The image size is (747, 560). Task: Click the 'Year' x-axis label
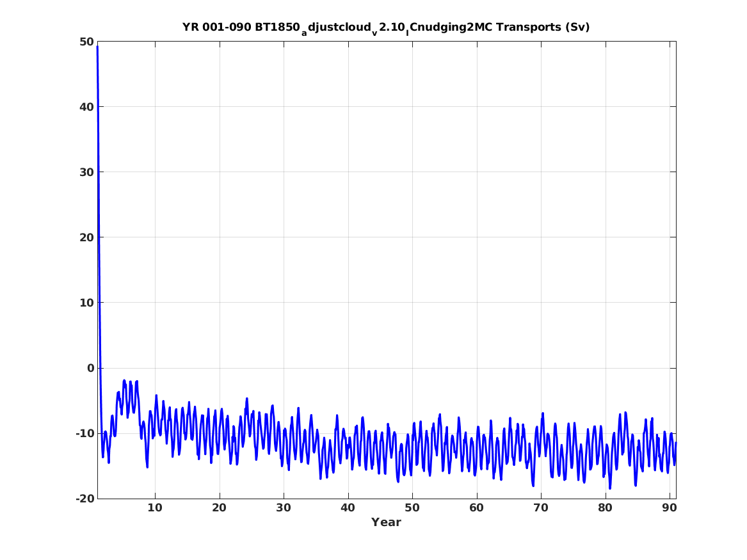pos(386,522)
